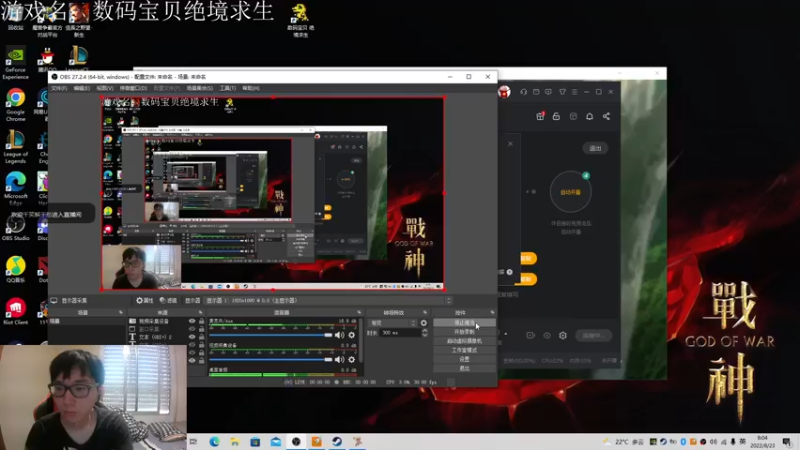The height and width of the screenshot is (450, 800).
Task: Close the popup panel with the X in streaming app
Action: pyautogui.click(x=510, y=144)
